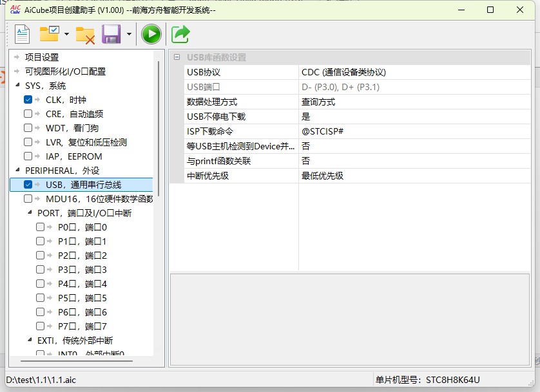Open the dropdown arrow next to open folder
540x392 pixels.
coord(66,35)
